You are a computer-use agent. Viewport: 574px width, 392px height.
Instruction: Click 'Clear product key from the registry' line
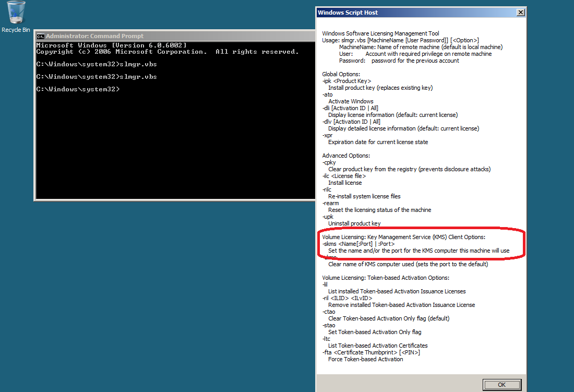[x=409, y=169]
